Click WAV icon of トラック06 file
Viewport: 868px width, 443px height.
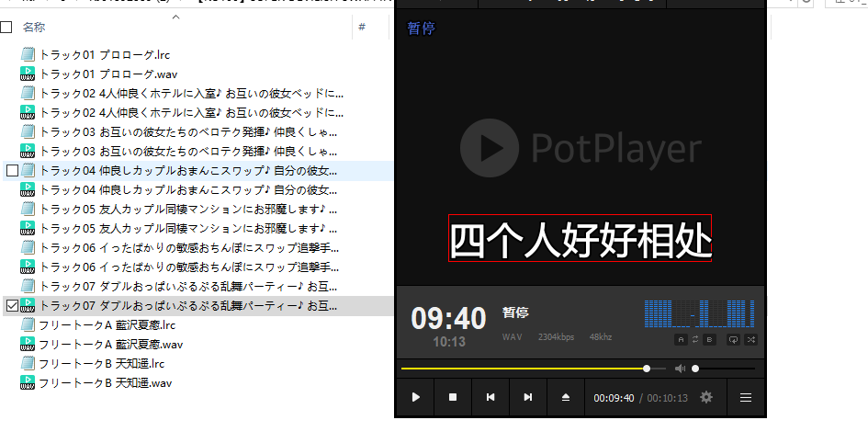[x=28, y=267]
